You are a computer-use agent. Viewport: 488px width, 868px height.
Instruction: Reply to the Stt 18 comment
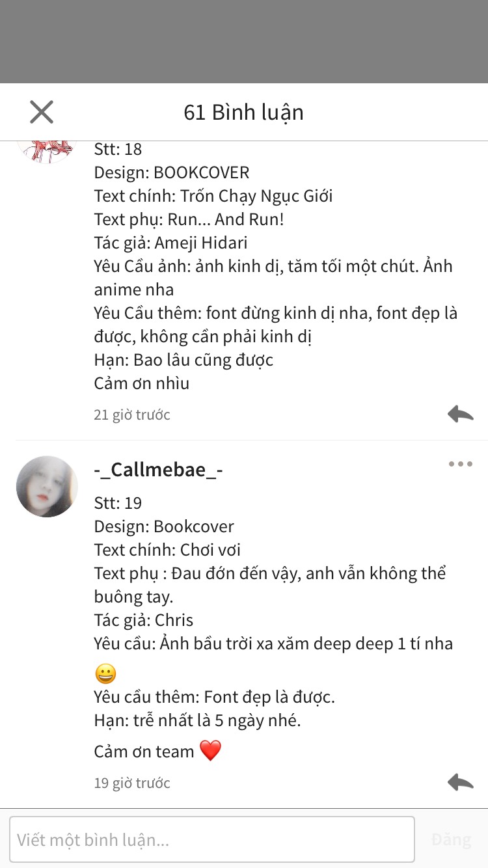(460, 414)
